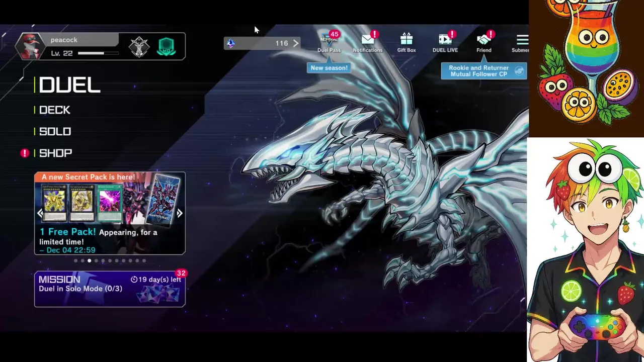The width and height of the screenshot is (644, 362).
Task: Select SOLO from the main menu
Action: point(55,132)
